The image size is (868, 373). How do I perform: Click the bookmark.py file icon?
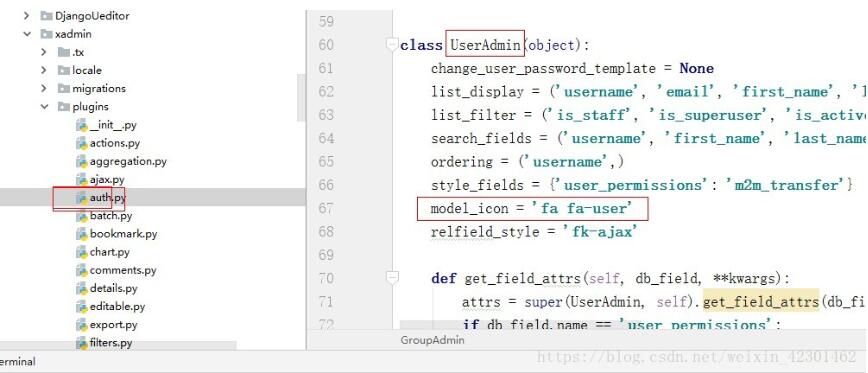(81, 234)
